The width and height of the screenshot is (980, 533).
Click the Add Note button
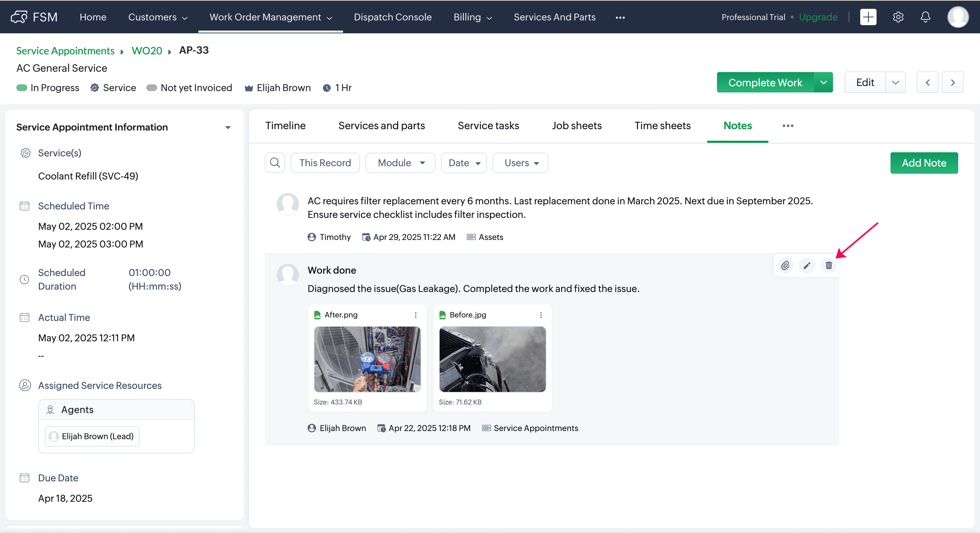pos(924,163)
